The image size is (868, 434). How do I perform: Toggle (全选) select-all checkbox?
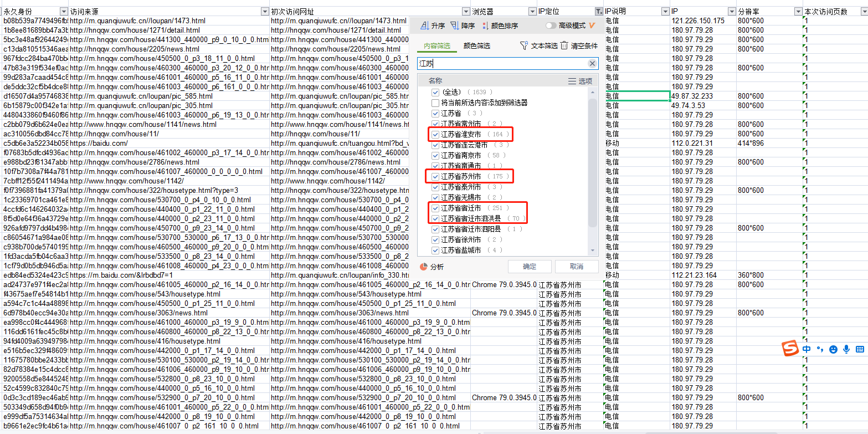tap(435, 92)
